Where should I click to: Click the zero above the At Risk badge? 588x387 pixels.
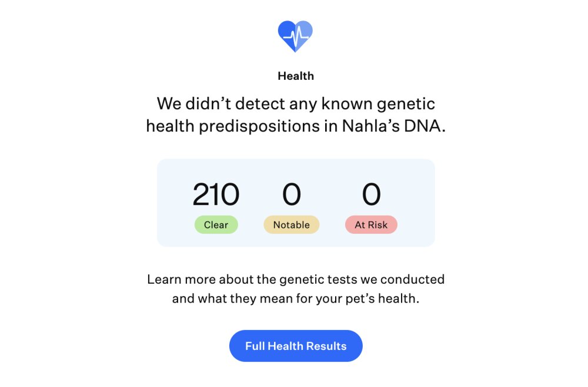[x=371, y=194]
